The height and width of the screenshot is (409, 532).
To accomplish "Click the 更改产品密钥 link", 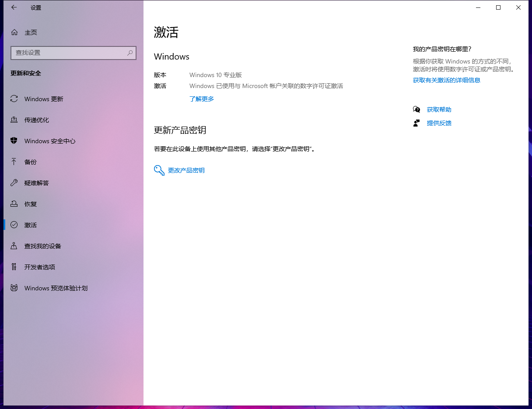I will (x=186, y=170).
